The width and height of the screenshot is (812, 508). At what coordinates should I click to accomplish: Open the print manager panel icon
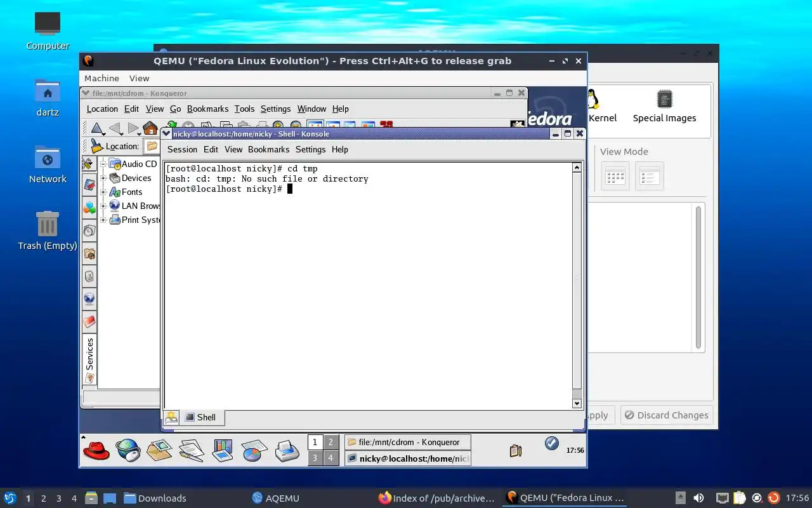pyautogui.click(x=287, y=451)
